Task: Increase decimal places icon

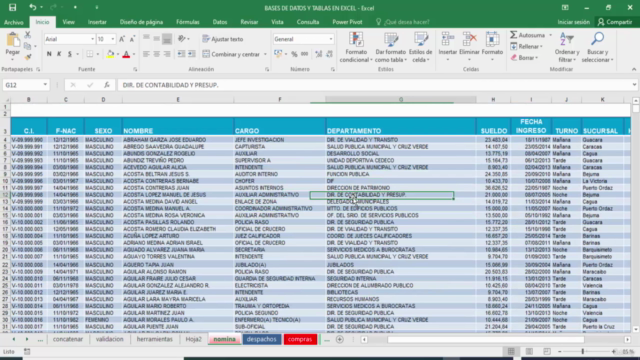Action: tap(319, 54)
